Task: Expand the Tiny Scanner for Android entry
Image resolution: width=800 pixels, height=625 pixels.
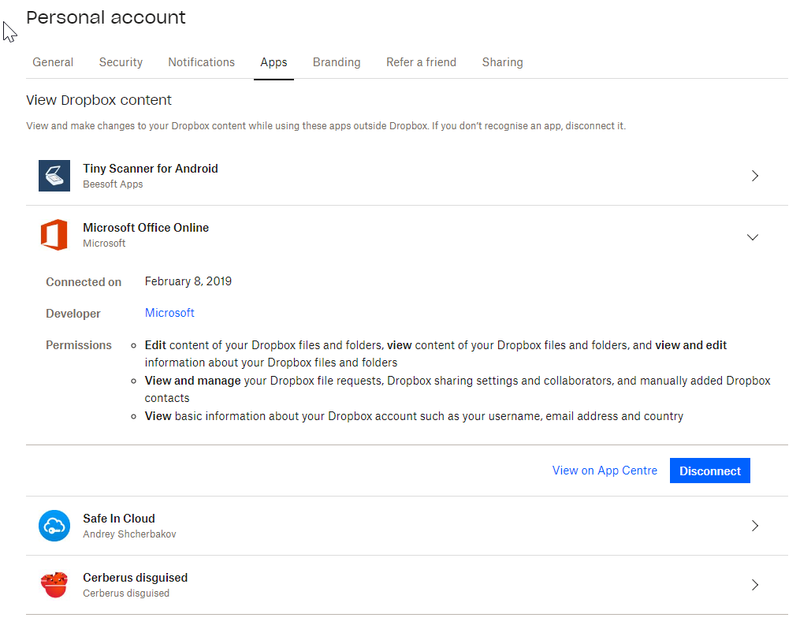Action: 754,176
